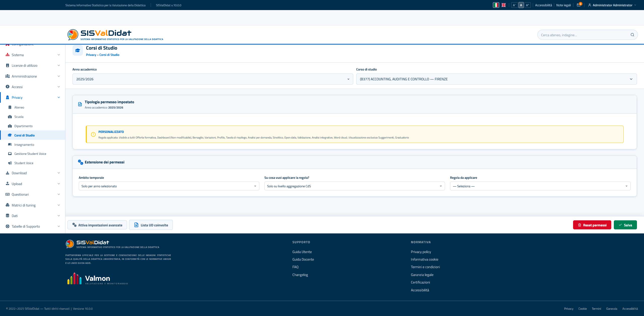Open Gestione Student Voice menu item

coord(30,154)
